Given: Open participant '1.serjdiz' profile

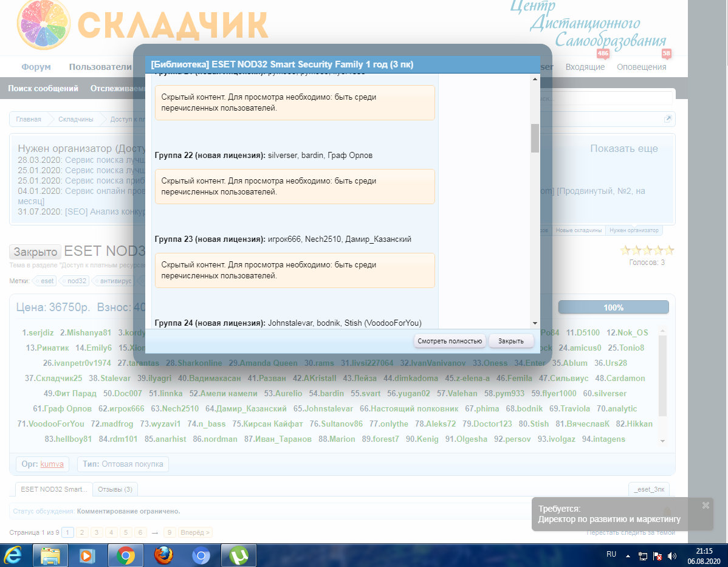Looking at the screenshot, I should click(x=38, y=332).
